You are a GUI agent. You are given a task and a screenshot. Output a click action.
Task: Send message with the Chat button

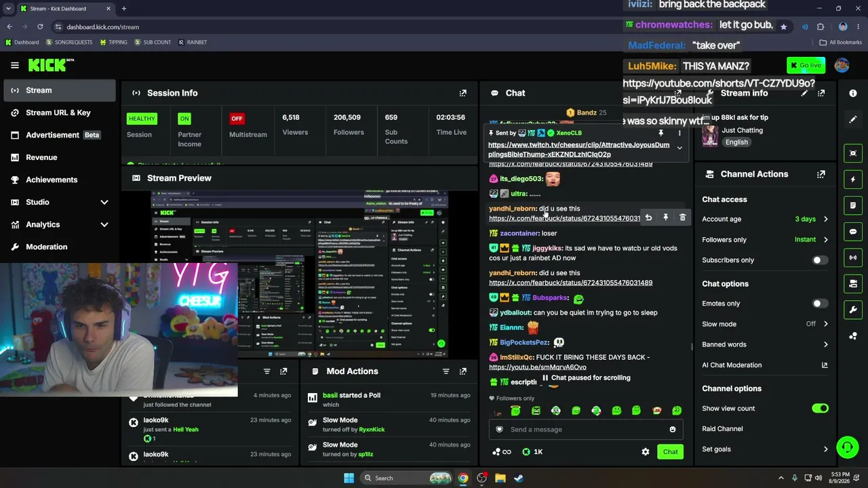click(x=670, y=452)
